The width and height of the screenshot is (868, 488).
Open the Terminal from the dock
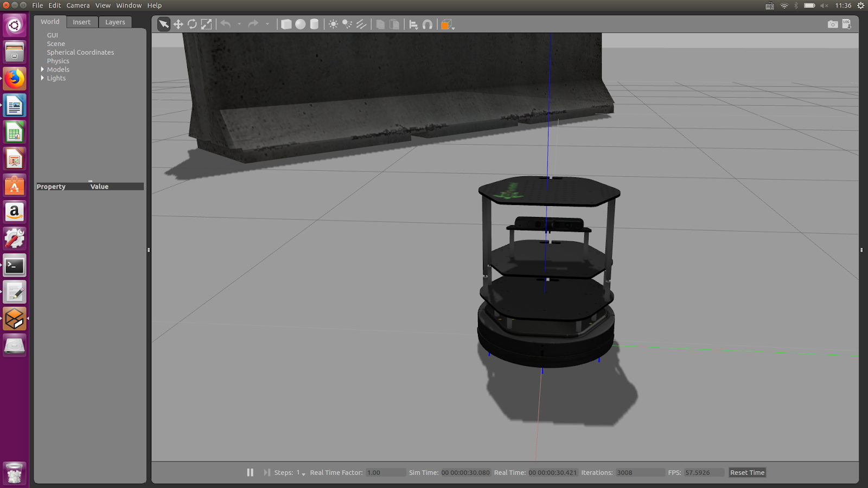(x=15, y=266)
